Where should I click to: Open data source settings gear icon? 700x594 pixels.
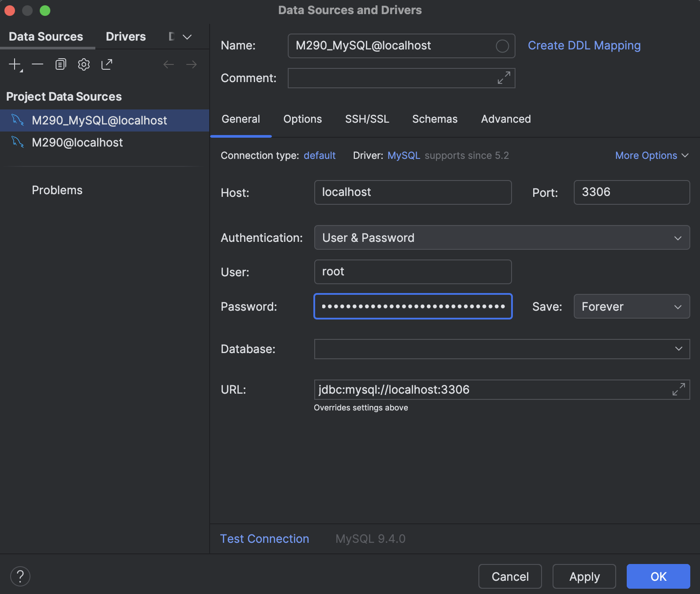click(x=83, y=64)
